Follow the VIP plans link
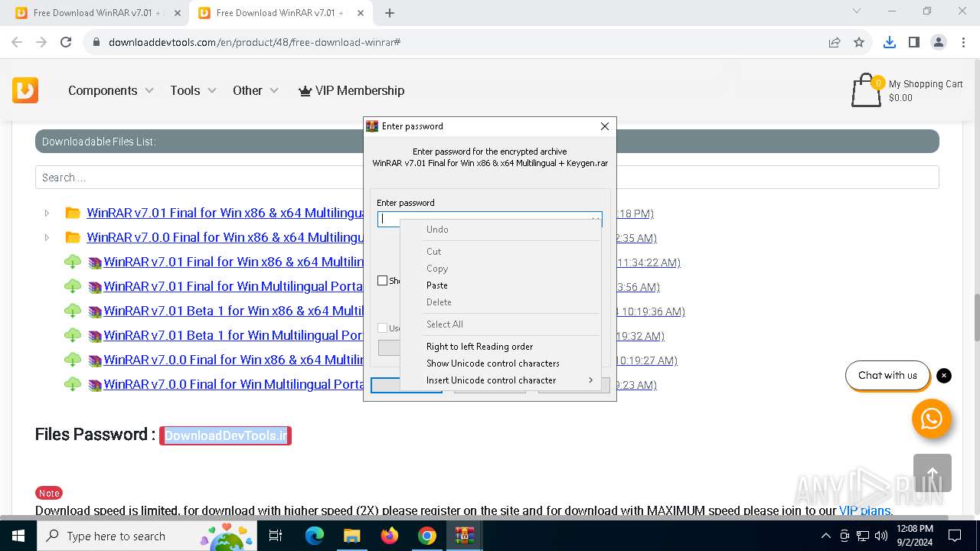 tap(864, 510)
